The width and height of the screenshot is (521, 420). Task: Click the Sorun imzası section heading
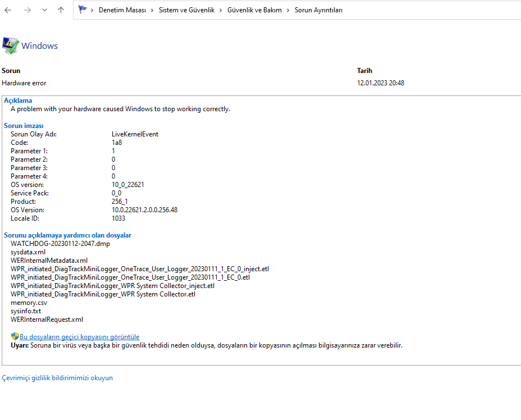[24, 126]
